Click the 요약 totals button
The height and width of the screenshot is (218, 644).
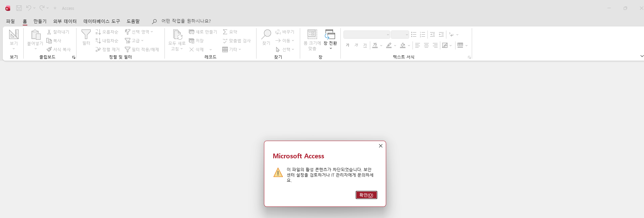click(x=230, y=32)
